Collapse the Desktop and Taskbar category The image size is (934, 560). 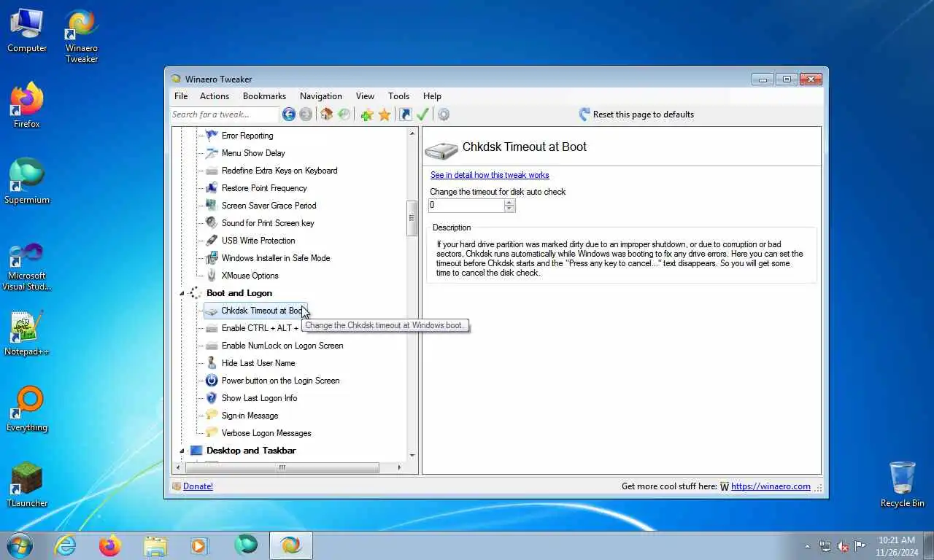(182, 451)
